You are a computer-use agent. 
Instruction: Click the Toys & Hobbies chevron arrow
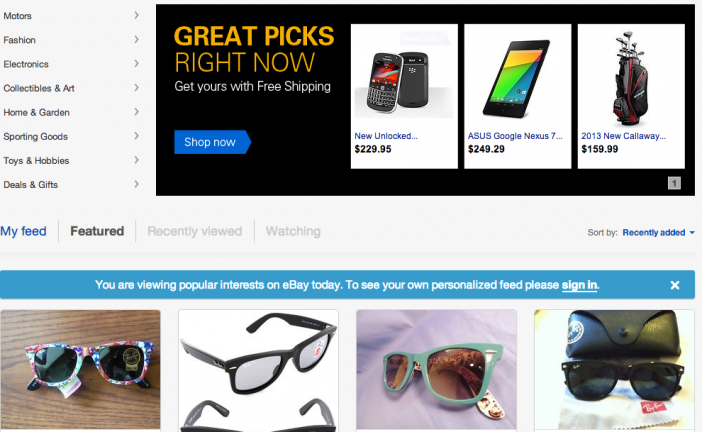point(137,160)
